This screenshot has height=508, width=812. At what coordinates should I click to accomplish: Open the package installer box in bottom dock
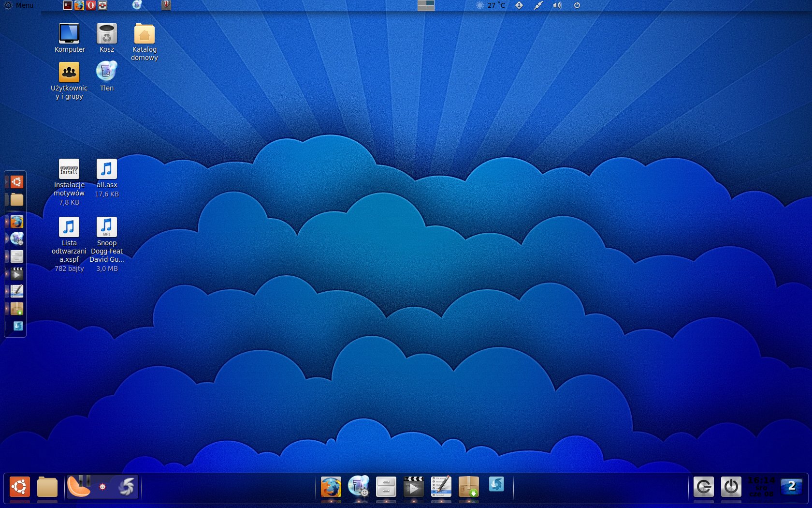pyautogui.click(x=469, y=487)
